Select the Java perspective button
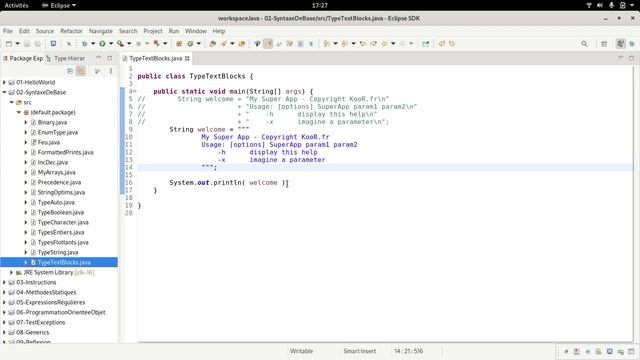The height and width of the screenshot is (360, 640). pos(620,44)
